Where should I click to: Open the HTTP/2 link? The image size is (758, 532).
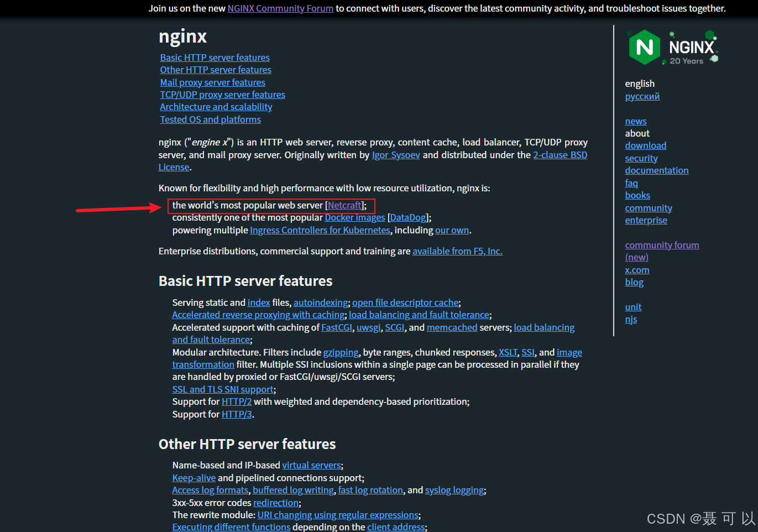click(x=237, y=401)
